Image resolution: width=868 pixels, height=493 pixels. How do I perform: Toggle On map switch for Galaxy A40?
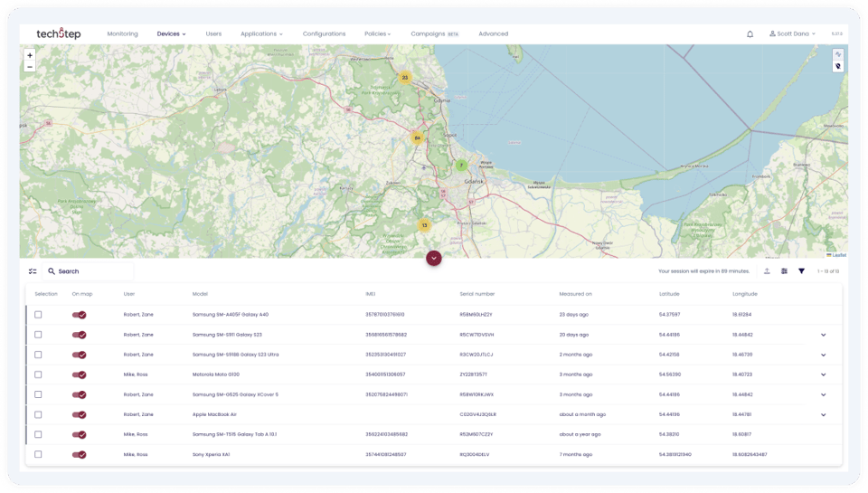(80, 315)
